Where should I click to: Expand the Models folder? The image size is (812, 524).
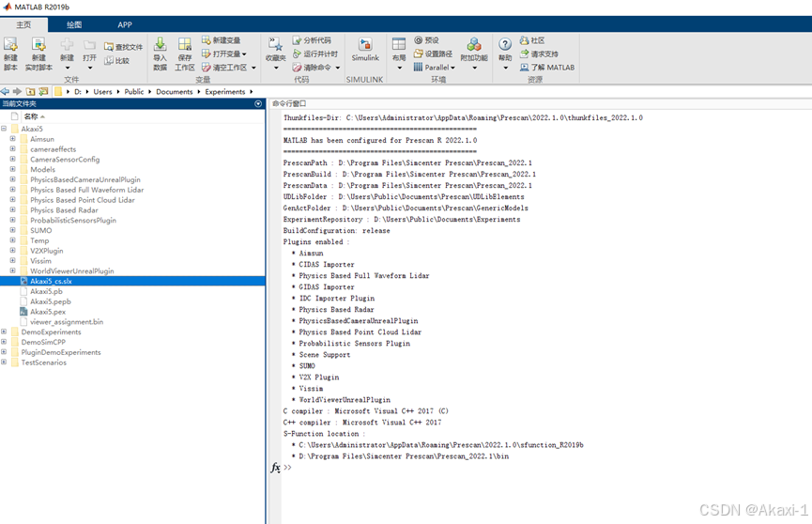[x=12, y=169]
